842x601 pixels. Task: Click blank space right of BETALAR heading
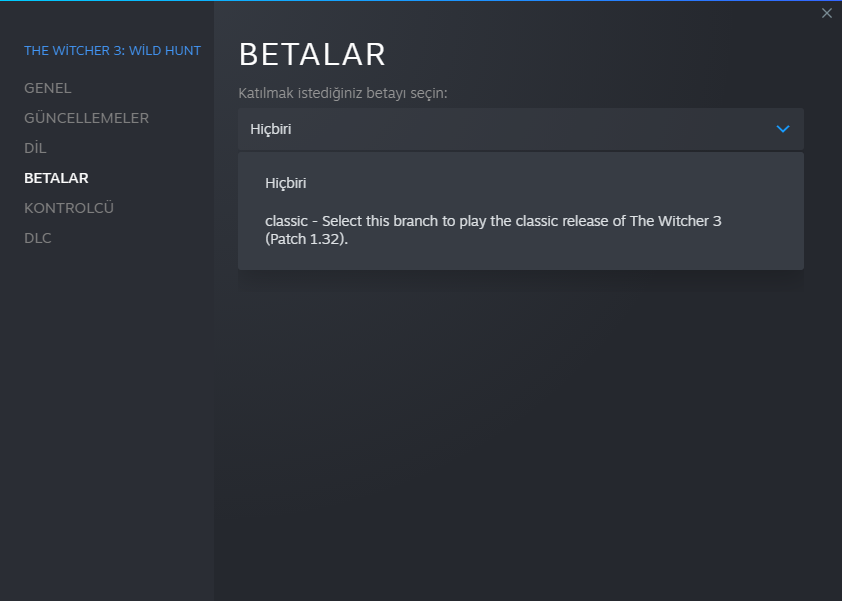coord(600,55)
